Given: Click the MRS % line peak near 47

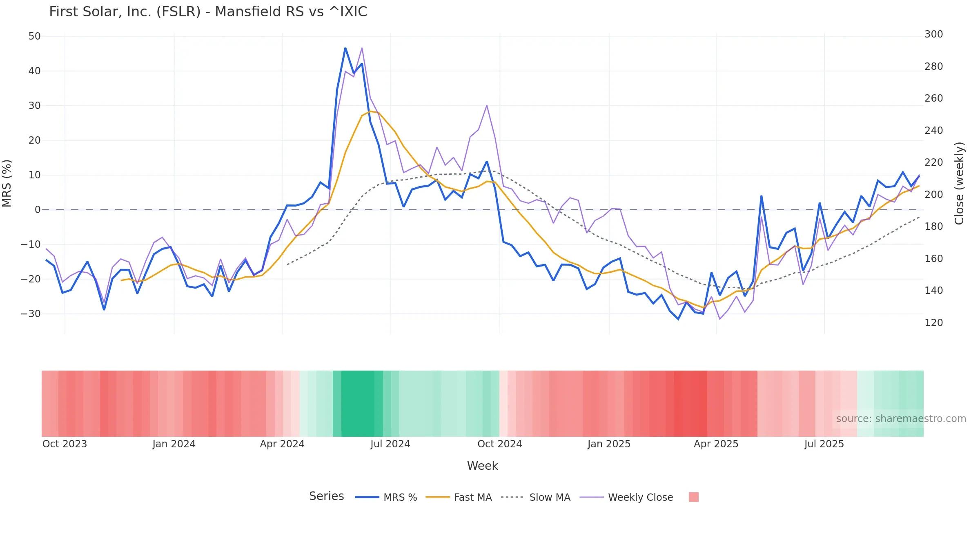Looking at the screenshot, I should coord(345,48).
